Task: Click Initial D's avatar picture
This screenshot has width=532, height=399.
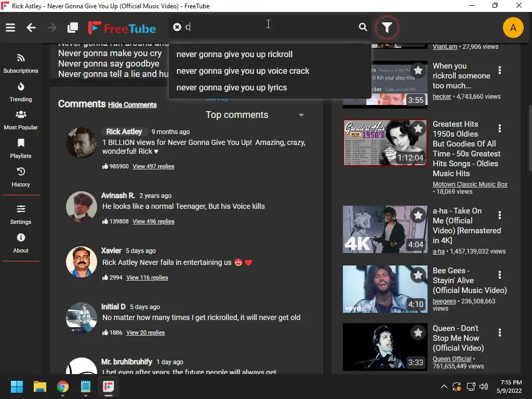Action: 82,318
